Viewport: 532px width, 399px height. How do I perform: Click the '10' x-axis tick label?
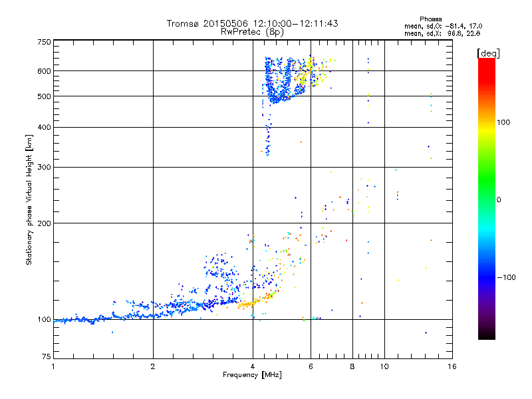point(384,366)
